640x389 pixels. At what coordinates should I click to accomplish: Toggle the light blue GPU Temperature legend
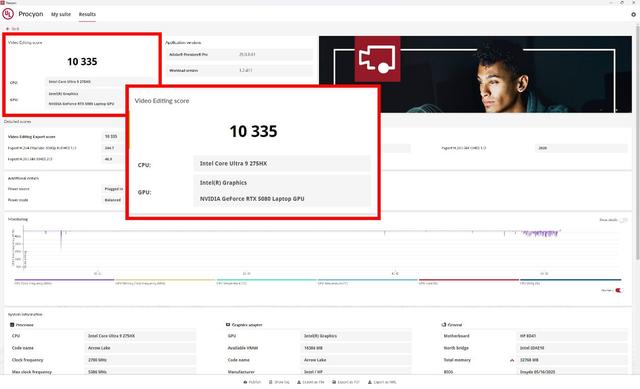point(367,280)
